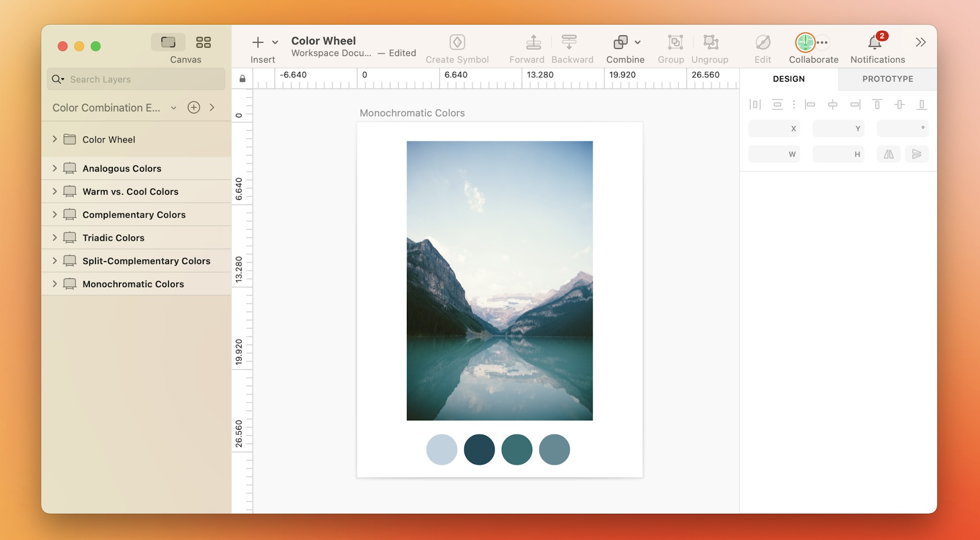Expand the Color Wheel group
The height and width of the screenshot is (540, 980).
click(x=55, y=139)
